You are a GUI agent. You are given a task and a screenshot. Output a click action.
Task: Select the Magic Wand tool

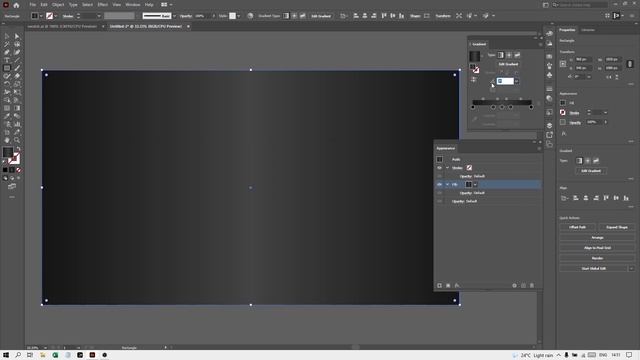[7, 44]
